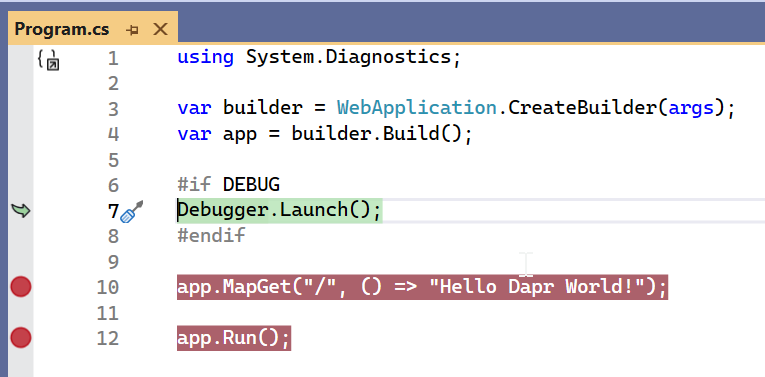Click 'DEBUG' symbol on line 6
765x377 pixels.
[x=251, y=184]
